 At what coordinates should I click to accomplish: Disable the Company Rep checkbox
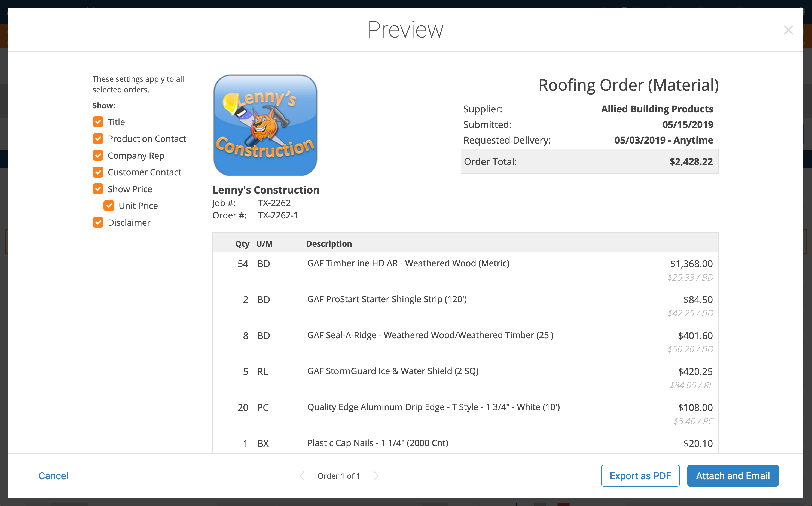98,155
